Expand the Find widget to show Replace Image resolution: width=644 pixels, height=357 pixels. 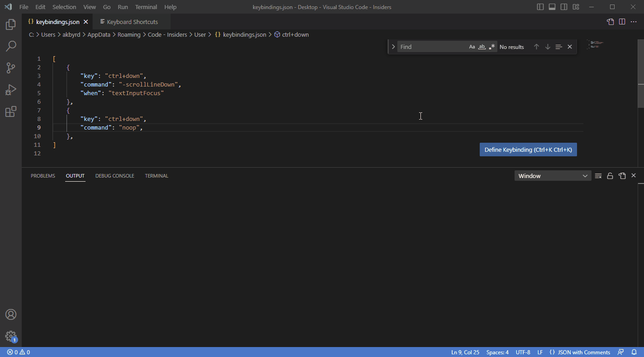click(393, 46)
